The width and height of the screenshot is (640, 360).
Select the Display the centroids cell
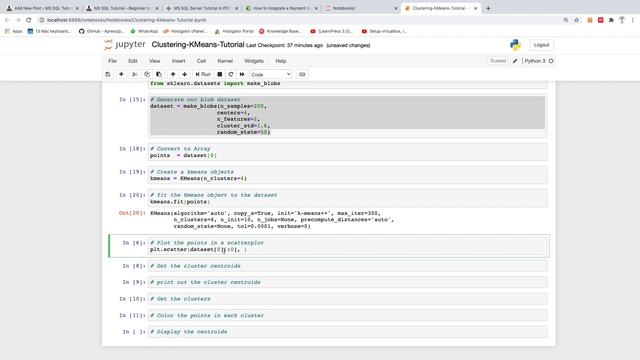[347, 332]
